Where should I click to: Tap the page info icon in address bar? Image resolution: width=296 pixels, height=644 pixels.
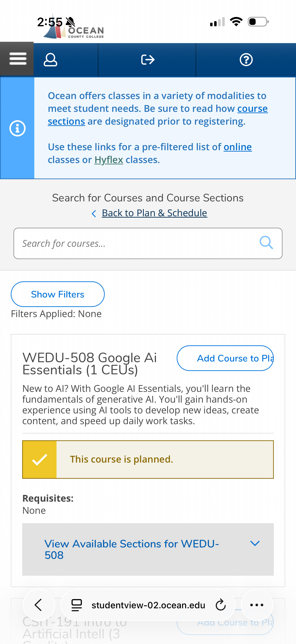[x=77, y=605]
